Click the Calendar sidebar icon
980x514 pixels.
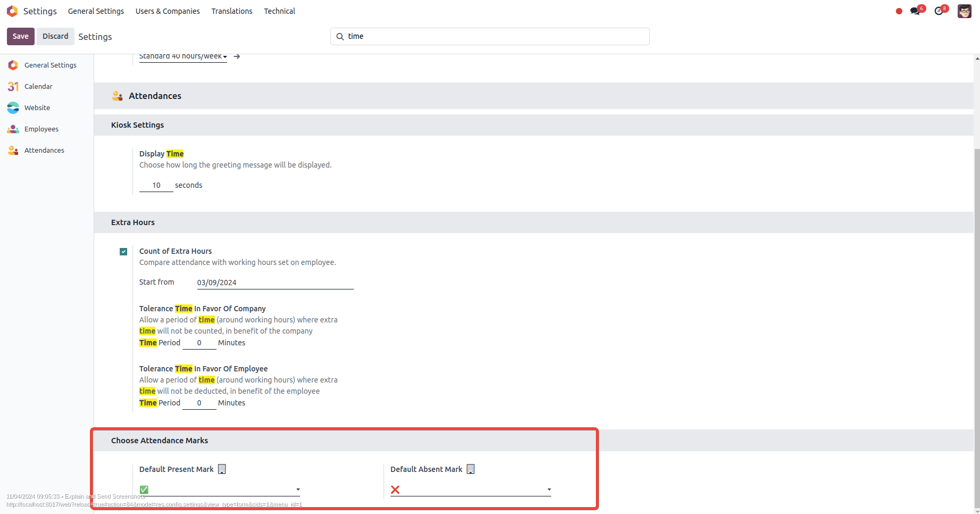pyautogui.click(x=13, y=86)
